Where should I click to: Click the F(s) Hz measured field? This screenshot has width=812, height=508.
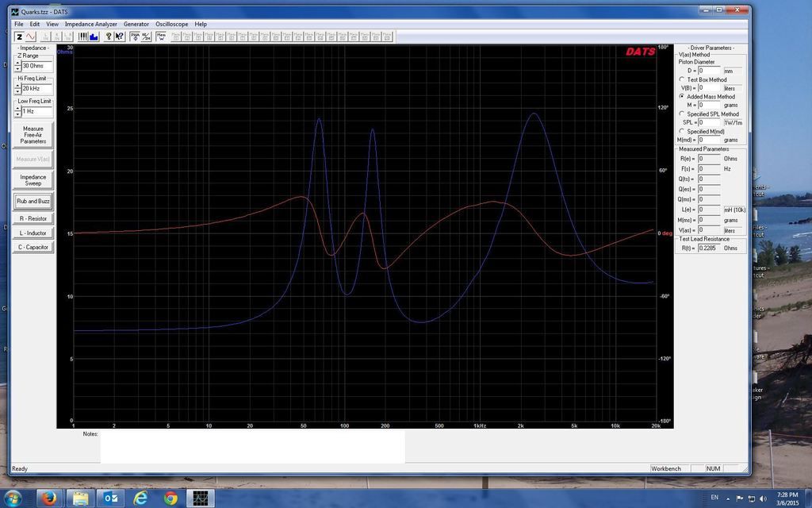tap(709, 168)
